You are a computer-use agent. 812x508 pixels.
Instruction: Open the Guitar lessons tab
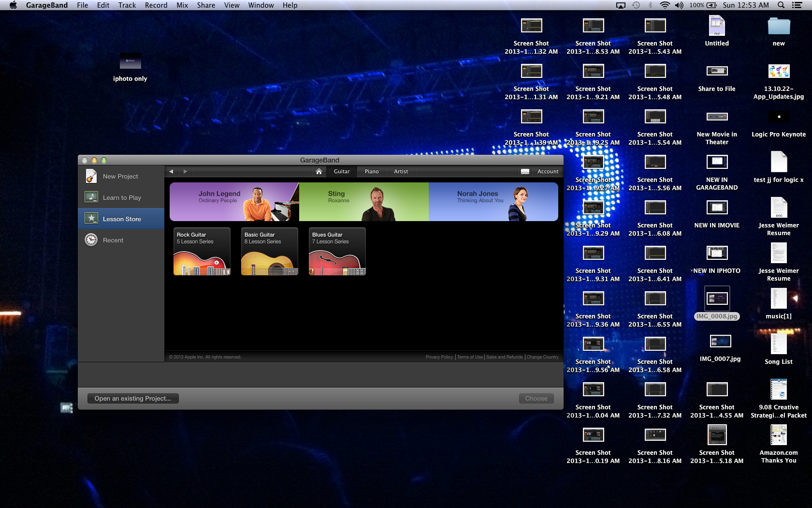[x=342, y=171]
